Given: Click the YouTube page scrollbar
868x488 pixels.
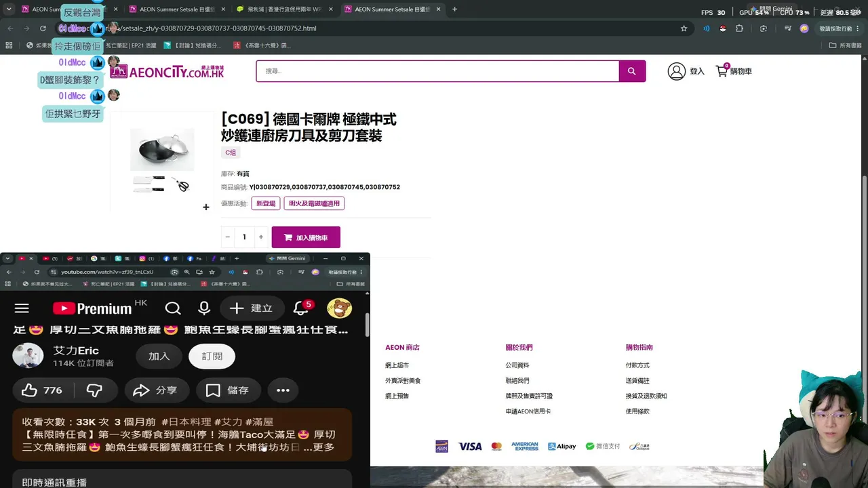Looking at the screenshot, I should (x=367, y=324).
